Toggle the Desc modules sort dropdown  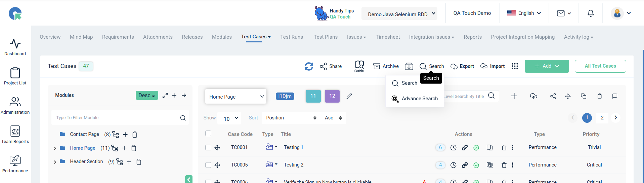pyautogui.click(x=147, y=96)
